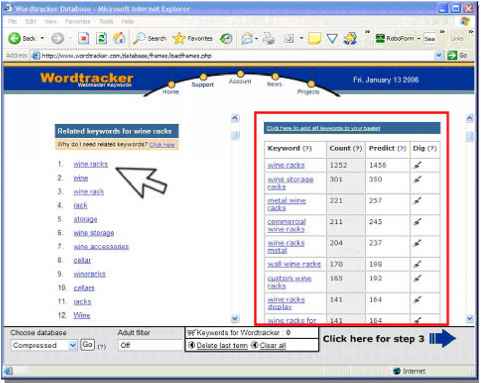The height and width of the screenshot is (383, 481).
Task: Click Dig shovel icon for wine racks metal
Action: (x=418, y=243)
